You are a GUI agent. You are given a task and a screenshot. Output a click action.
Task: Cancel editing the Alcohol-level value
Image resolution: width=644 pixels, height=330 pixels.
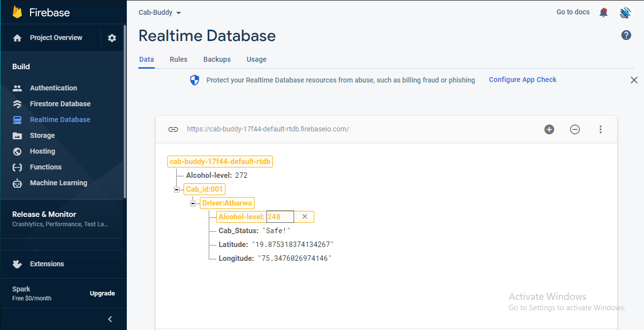click(x=304, y=217)
